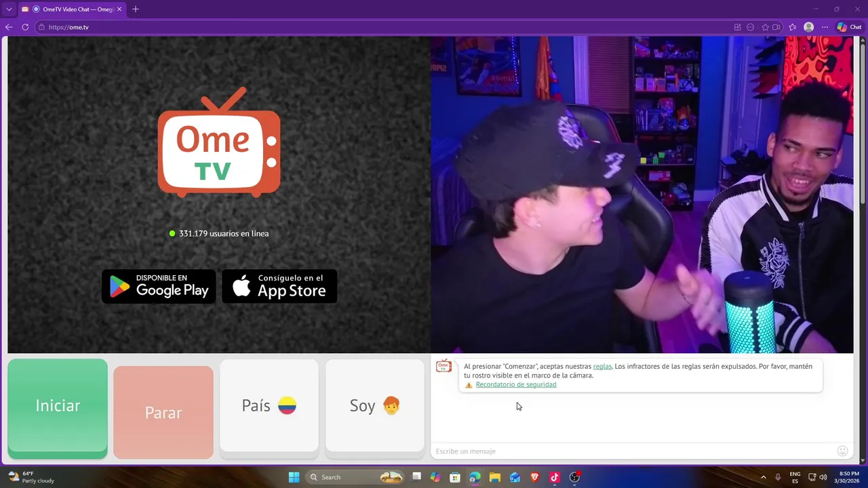Open the network status tray icon

[812, 477]
